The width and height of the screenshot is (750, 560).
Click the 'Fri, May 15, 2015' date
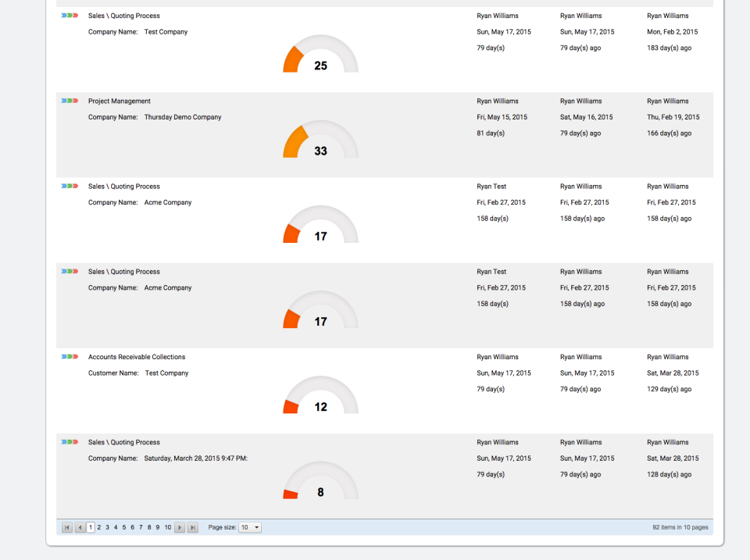pos(502,117)
